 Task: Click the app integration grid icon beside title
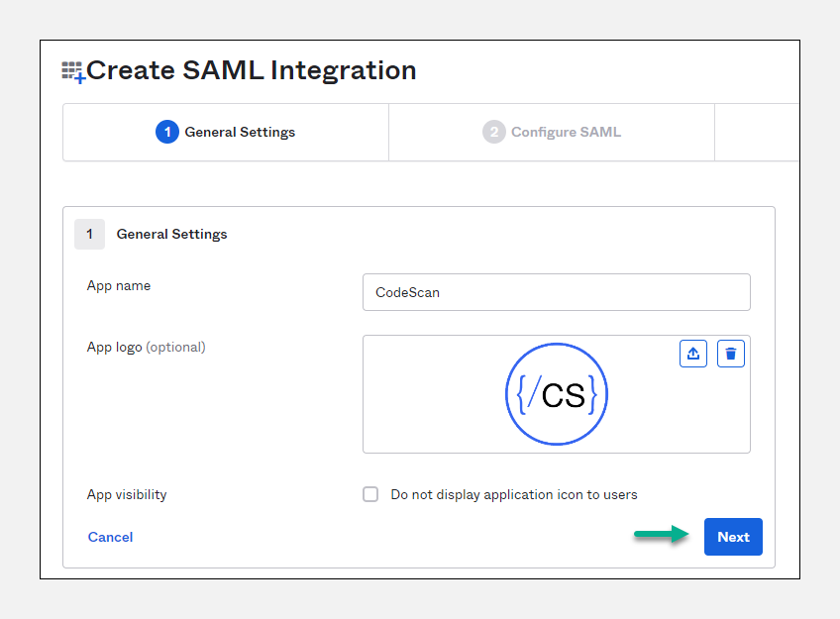coord(73,71)
